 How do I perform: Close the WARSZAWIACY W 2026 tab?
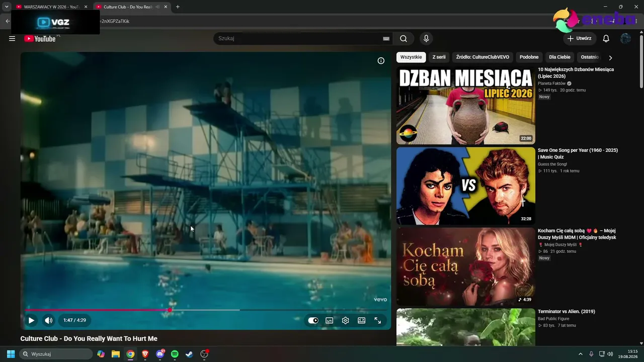click(86, 7)
